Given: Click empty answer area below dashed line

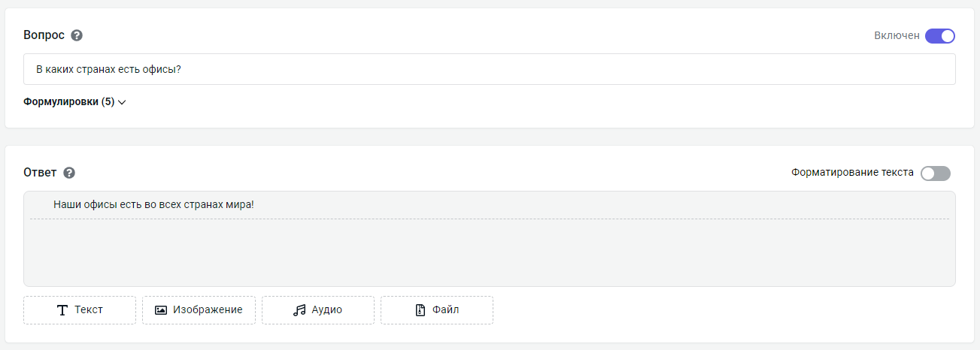Looking at the screenshot, I should pyautogui.click(x=489, y=252).
